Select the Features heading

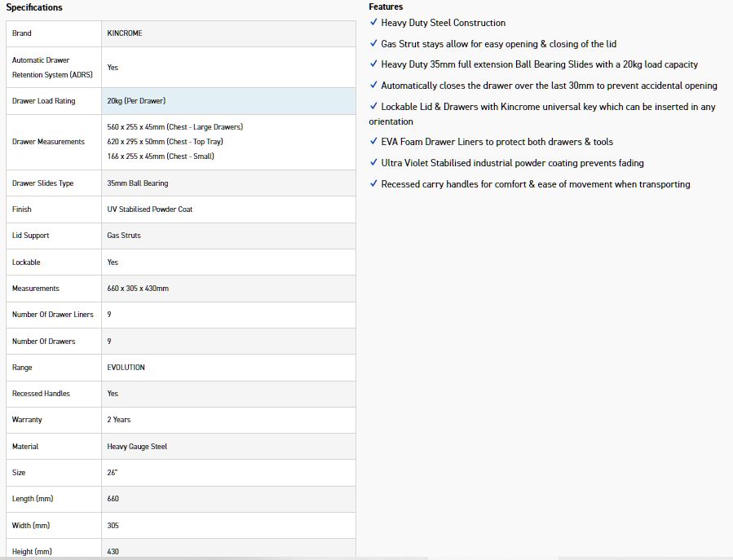click(x=386, y=7)
